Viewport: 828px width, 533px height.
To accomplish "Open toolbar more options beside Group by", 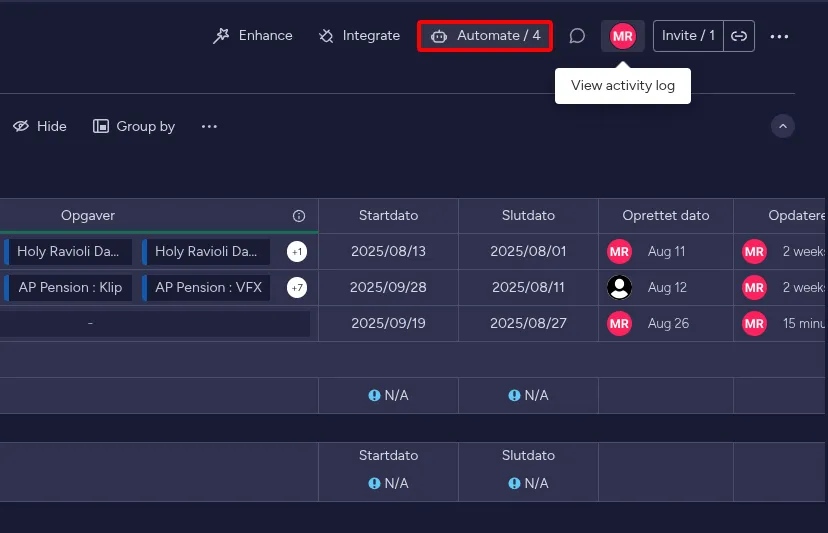I will tap(209, 126).
